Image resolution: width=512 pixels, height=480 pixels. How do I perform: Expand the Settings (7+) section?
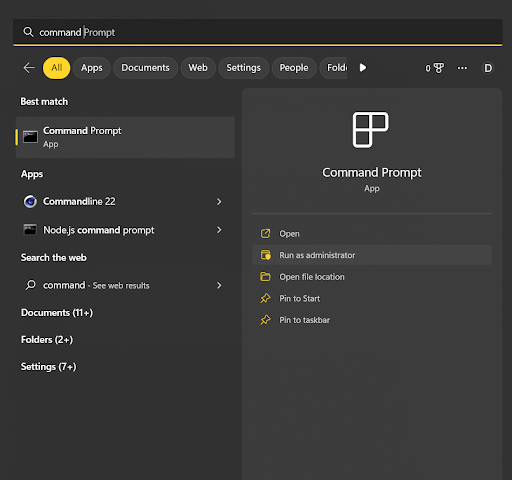(x=49, y=367)
